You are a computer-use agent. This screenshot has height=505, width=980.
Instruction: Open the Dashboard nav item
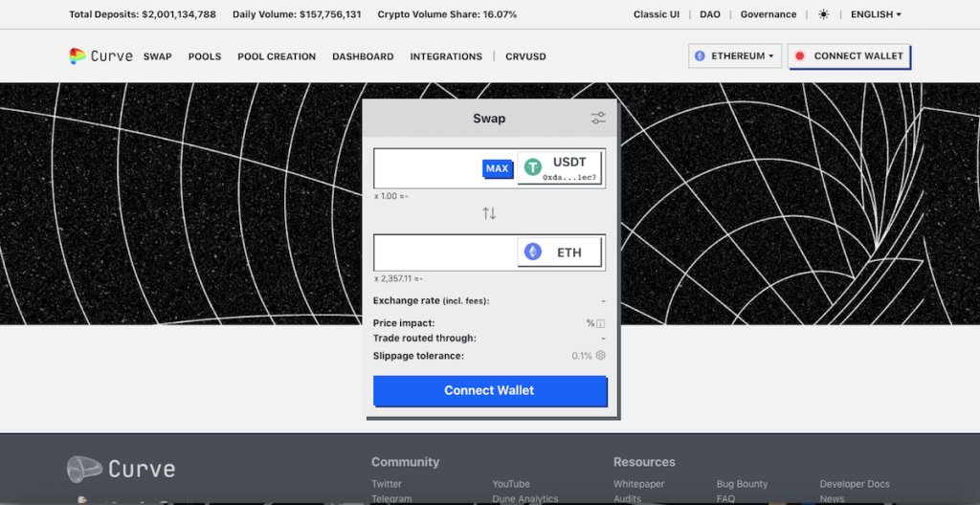coord(363,56)
